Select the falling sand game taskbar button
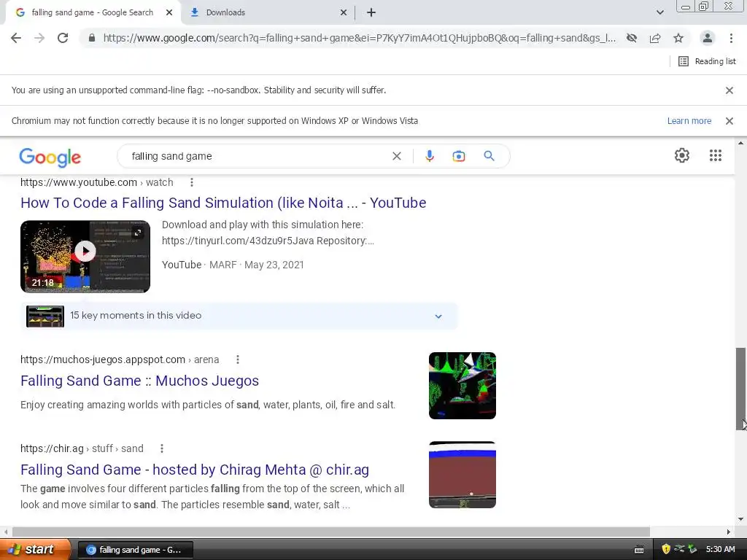 pyautogui.click(x=135, y=550)
